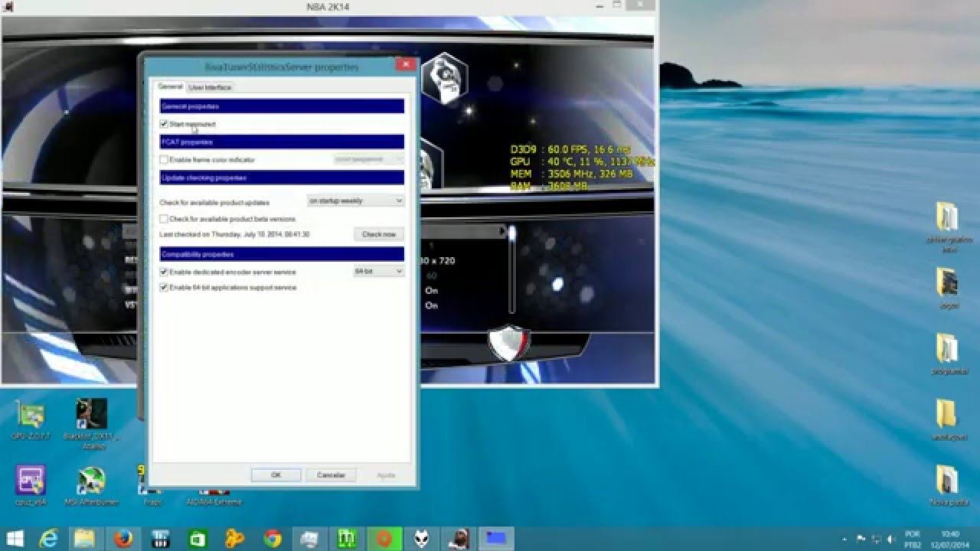Open the 'Nova pasta' desktop folder
The width and height of the screenshot is (980, 551).
coord(948,486)
